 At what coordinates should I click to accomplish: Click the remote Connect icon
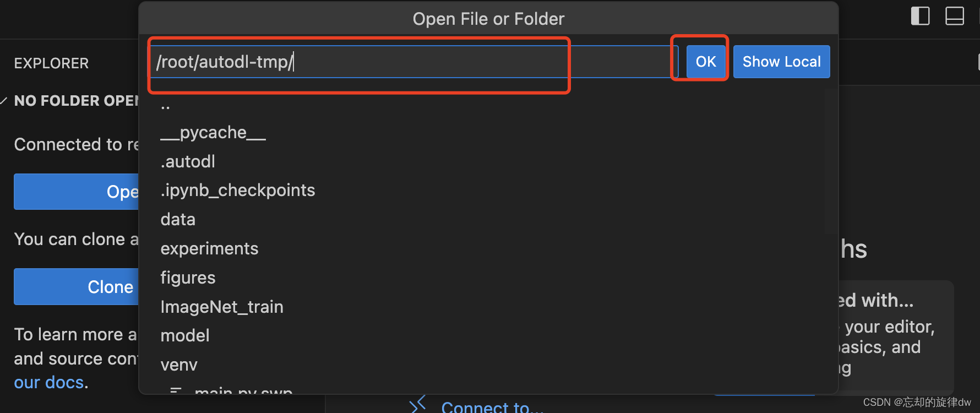[x=418, y=405]
